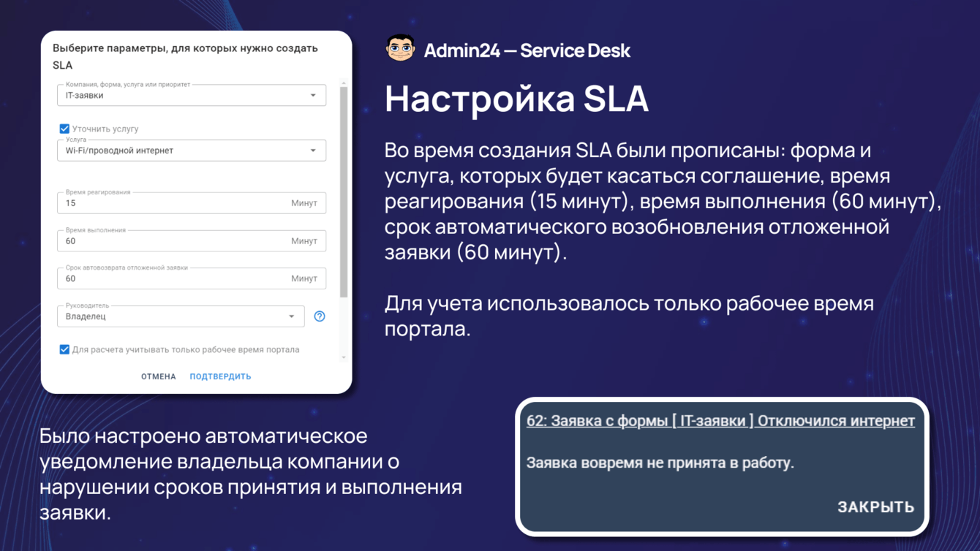
Task: Click the Admin24 mascot avatar logo
Action: coord(400,49)
